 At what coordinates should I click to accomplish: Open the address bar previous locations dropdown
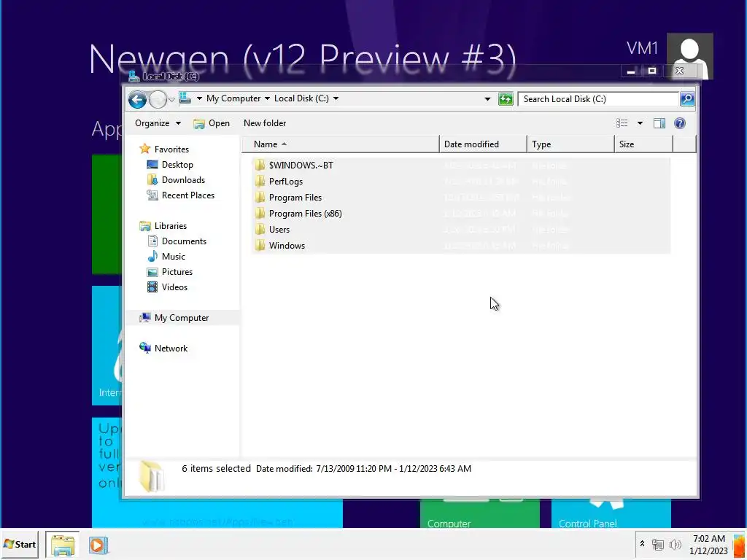tap(487, 99)
